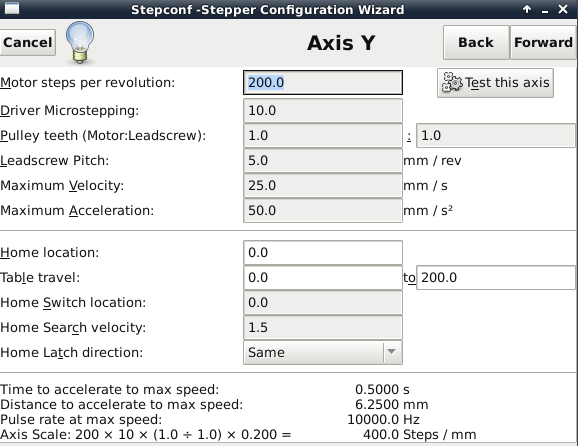Go Back to the previous wizard page
The height and width of the screenshot is (446, 578).
click(x=476, y=42)
